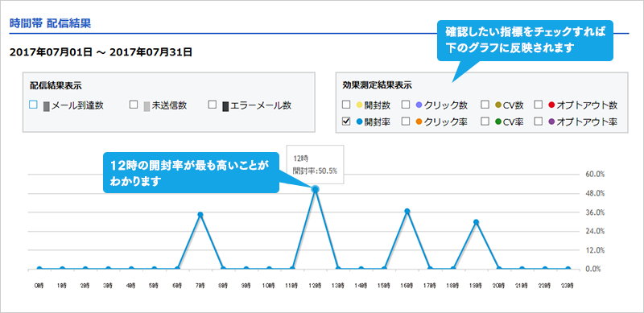
Task: Check the メール到達数 checkbox
Action: tap(33, 105)
